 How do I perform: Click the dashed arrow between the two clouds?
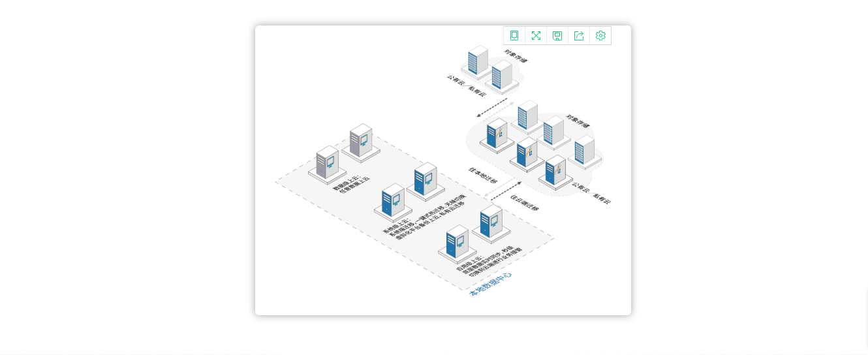click(x=492, y=108)
